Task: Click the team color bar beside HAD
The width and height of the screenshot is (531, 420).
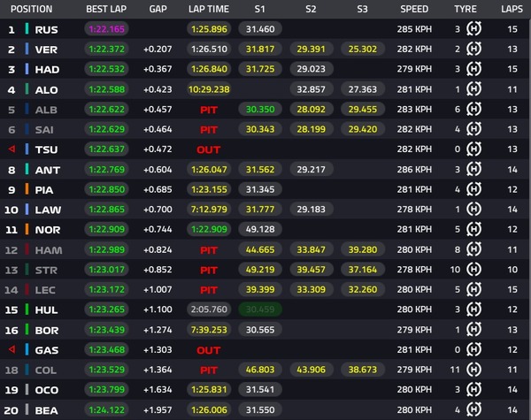Action: [x=27, y=69]
